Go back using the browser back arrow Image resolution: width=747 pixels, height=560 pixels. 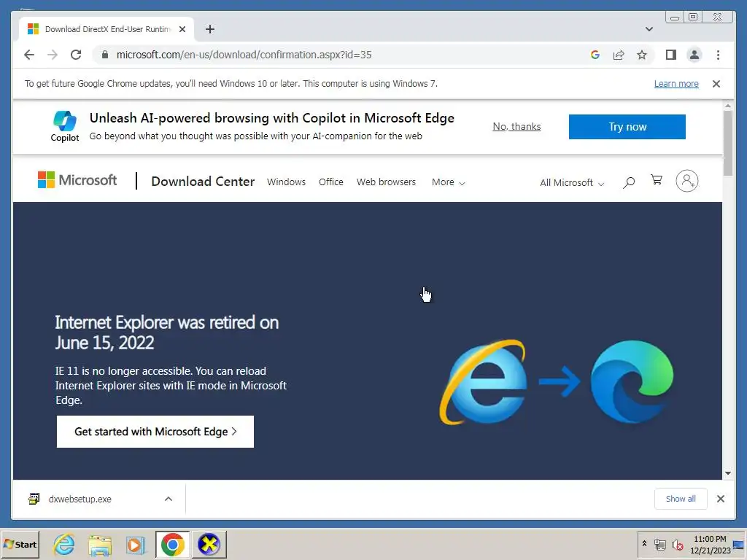29,55
